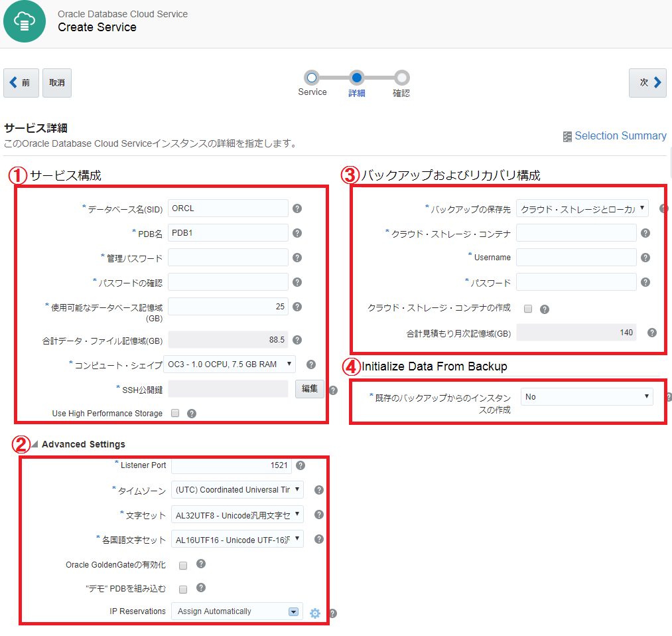Open the タイムゾーン dropdown

tap(237, 490)
